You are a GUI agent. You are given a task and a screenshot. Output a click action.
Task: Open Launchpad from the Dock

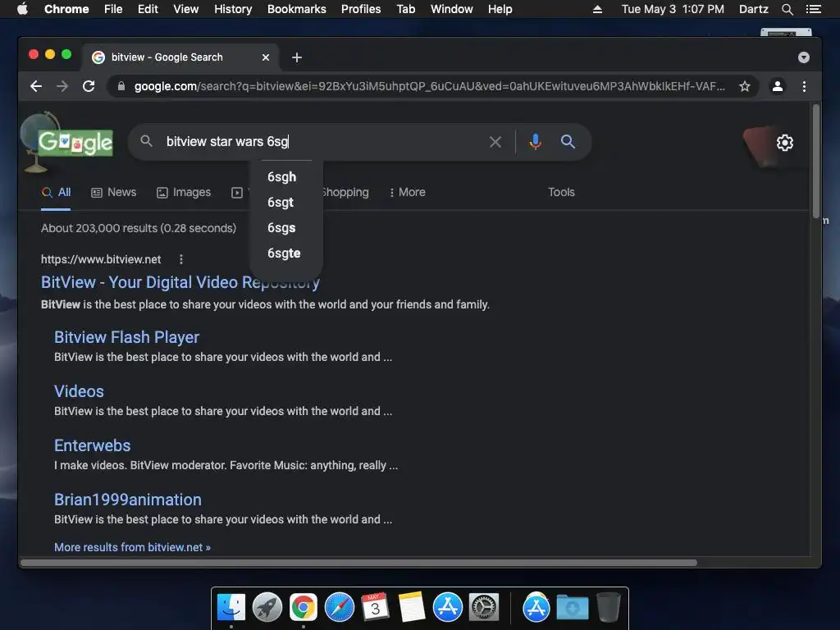(x=267, y=607)
